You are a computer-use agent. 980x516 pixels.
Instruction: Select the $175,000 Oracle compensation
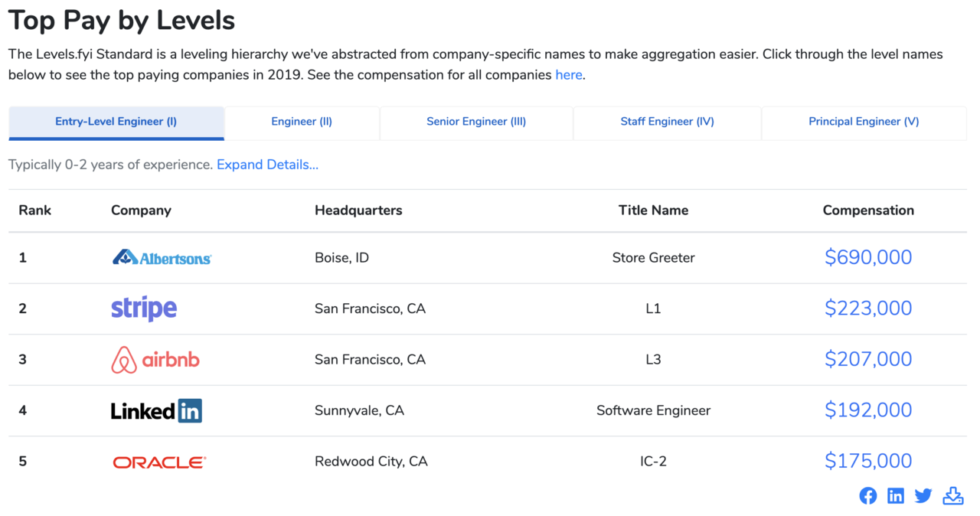(x=868, y=461)
